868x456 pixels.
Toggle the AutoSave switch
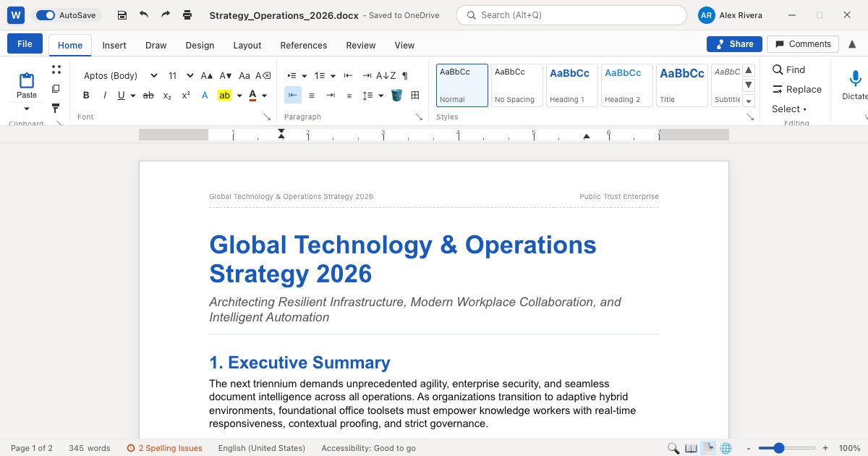(46, 15)
